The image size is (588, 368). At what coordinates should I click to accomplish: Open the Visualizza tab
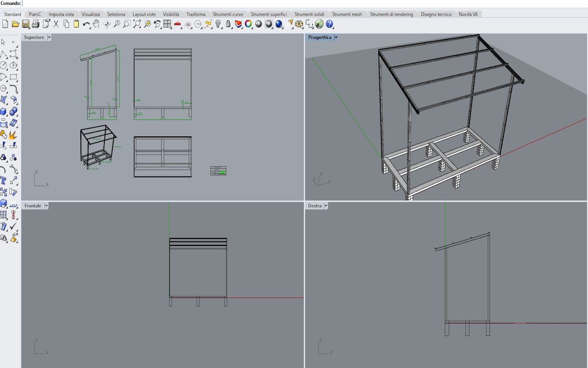91,14
